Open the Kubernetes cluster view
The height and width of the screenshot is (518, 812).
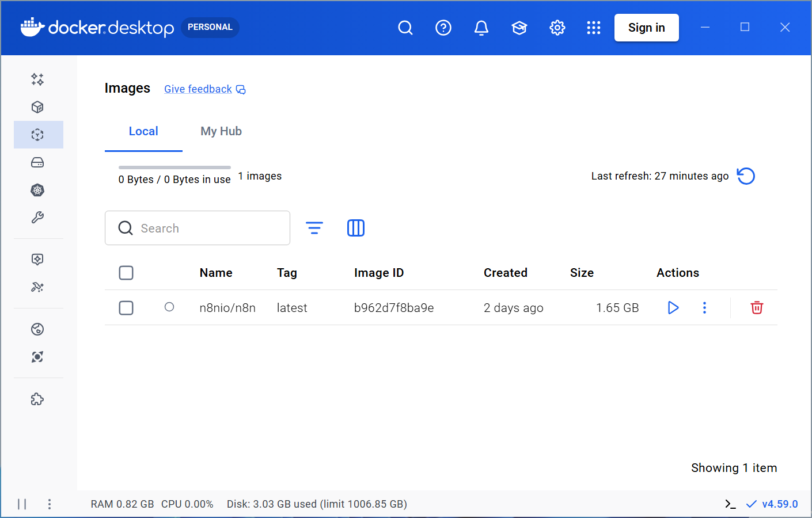pos(37,190)
